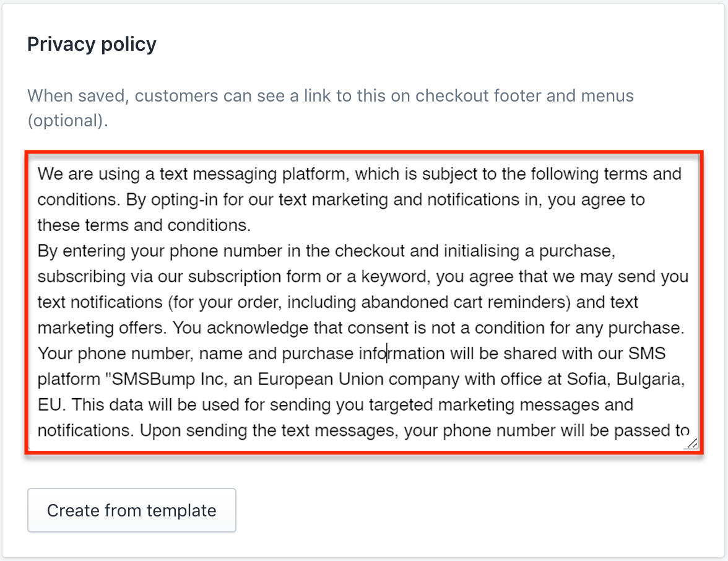This screenshot has height=561, width=728.
Task: Focus the Privacy policy text area
Action: point(364,302)
